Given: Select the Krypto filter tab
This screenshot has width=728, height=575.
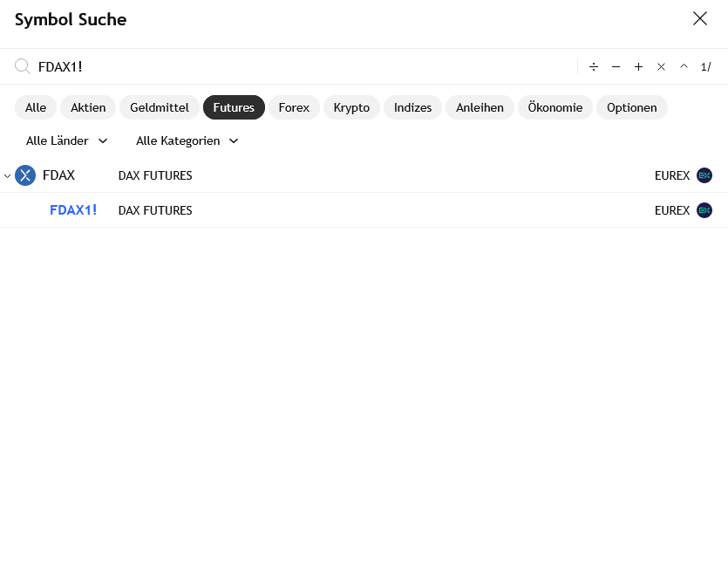Looking at the screenshot, I should [351, 107].
